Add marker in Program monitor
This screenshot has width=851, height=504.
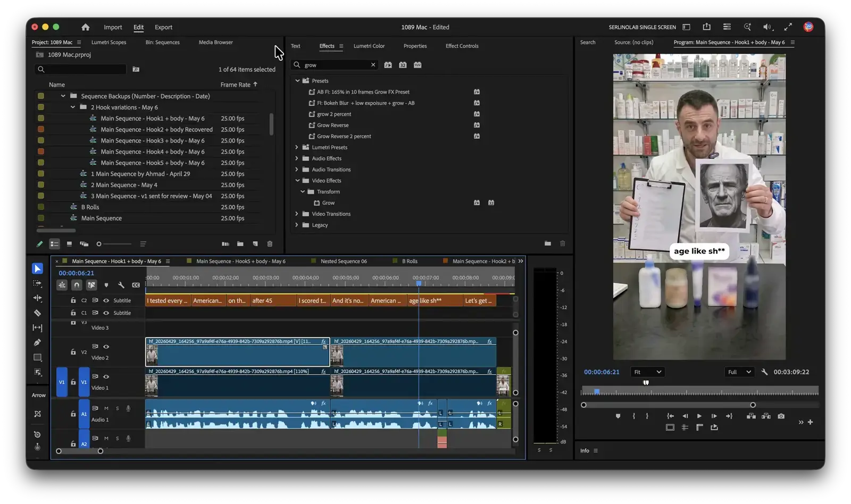[618, 416]
